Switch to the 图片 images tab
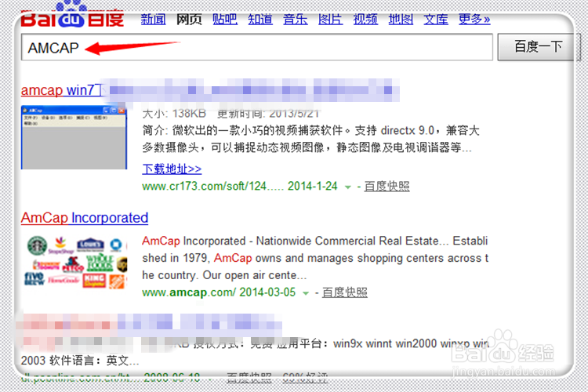Viewport: 588px width, 392px height. tap(330, 19)
